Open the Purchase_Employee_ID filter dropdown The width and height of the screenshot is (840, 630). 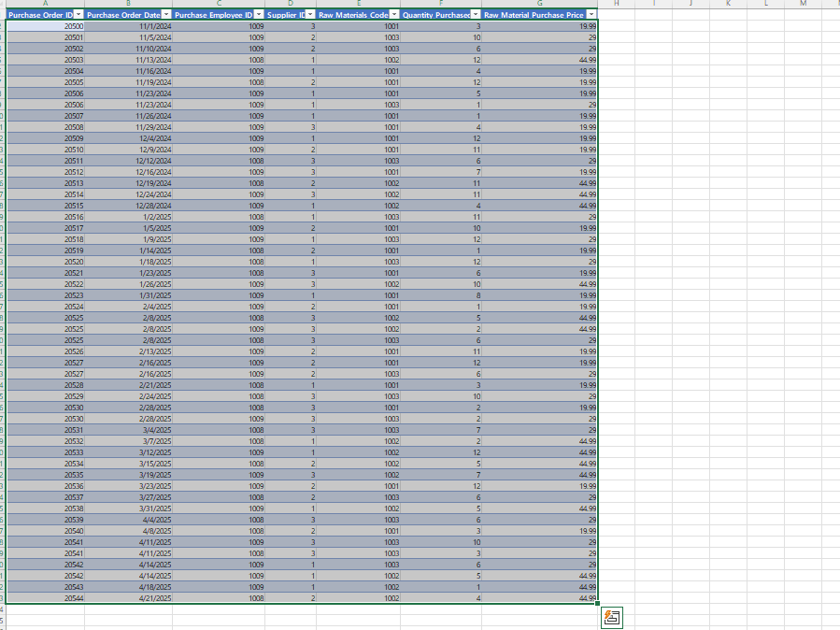pyautogui.click(x=258, y=15)
